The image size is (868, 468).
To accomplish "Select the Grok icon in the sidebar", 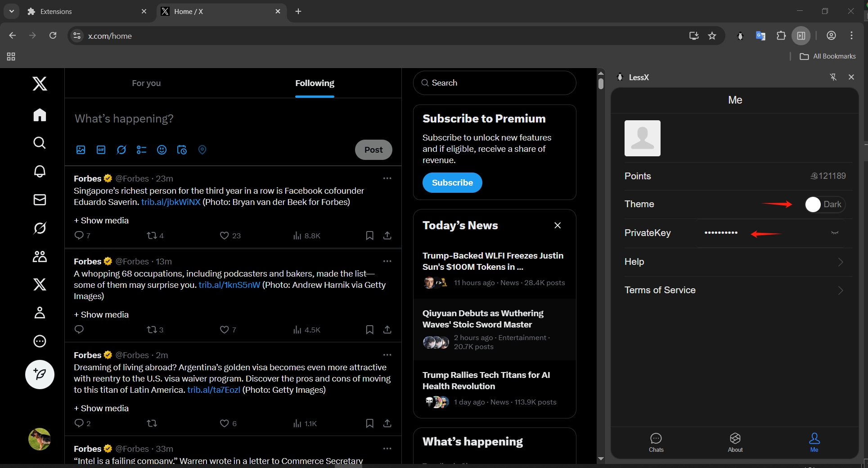I will click(40, 228).
